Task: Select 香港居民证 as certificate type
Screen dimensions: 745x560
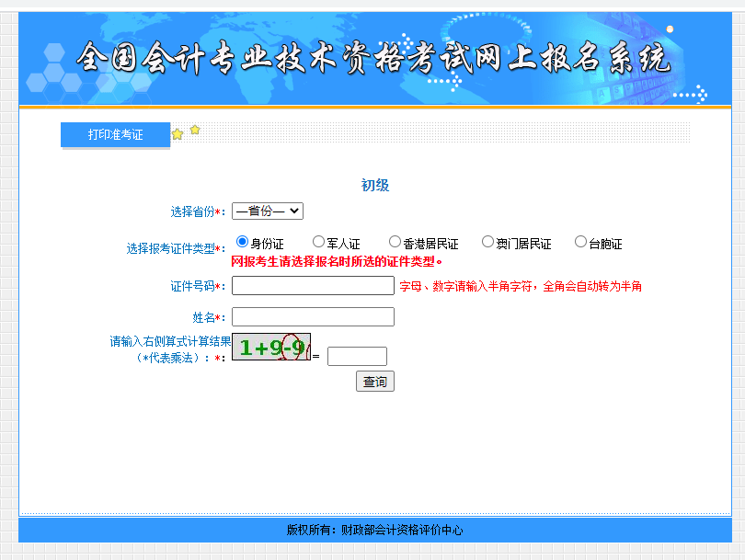Action: click(395, 242)
